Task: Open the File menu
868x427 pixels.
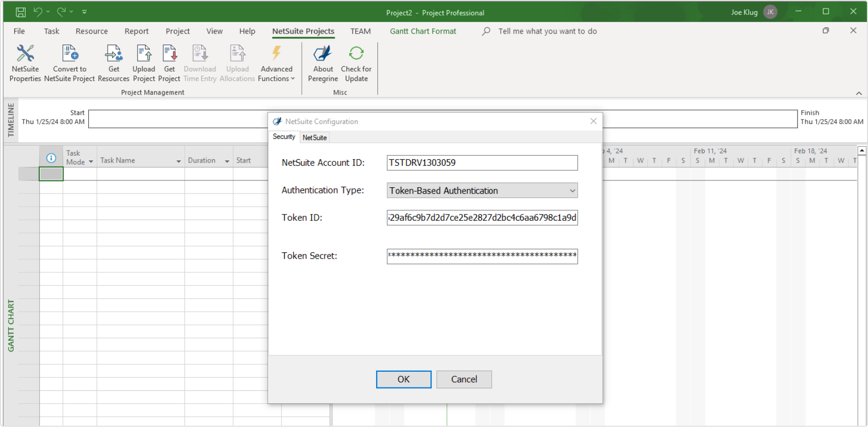Action: click(19, 32)
